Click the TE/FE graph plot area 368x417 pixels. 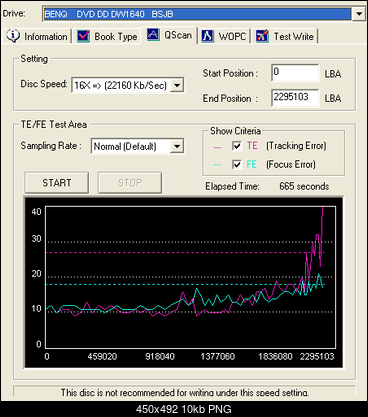[x=191, y=277]
